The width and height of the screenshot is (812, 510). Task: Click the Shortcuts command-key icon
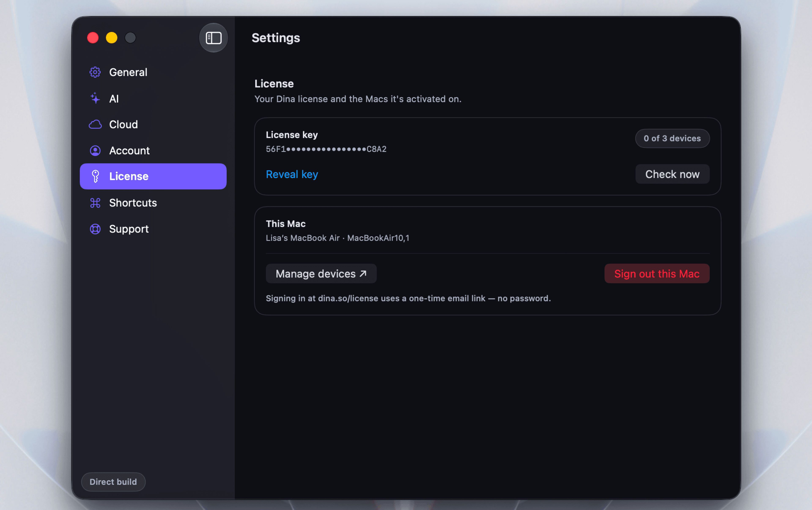click(x=95, y=203)
